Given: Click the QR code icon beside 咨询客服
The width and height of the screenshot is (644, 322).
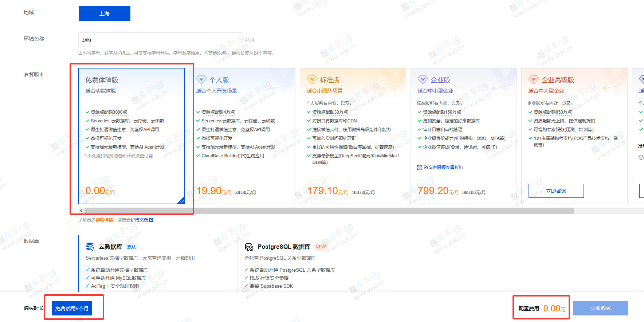Looking at the screenshot, I should pos(420,168).
